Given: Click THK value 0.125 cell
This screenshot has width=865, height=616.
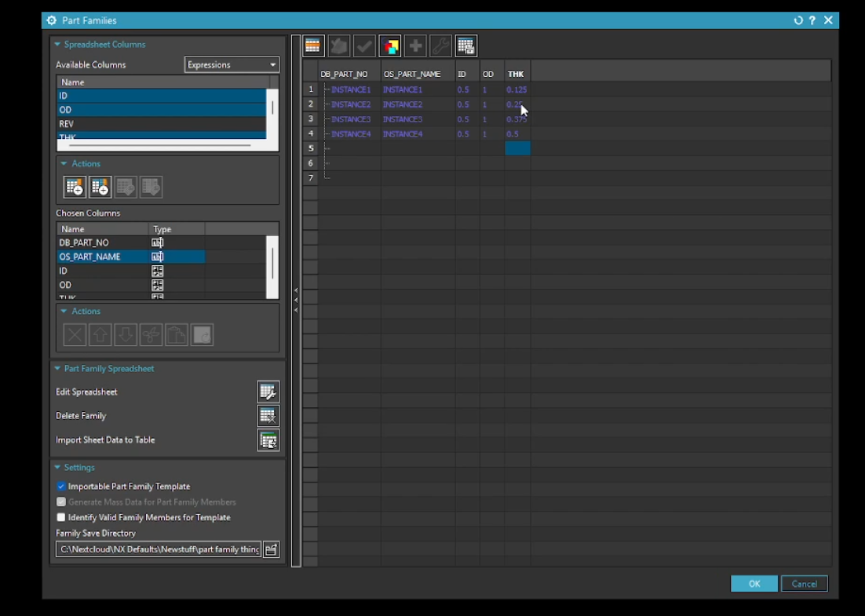Looking at the screenshot, I should (517, 89).
